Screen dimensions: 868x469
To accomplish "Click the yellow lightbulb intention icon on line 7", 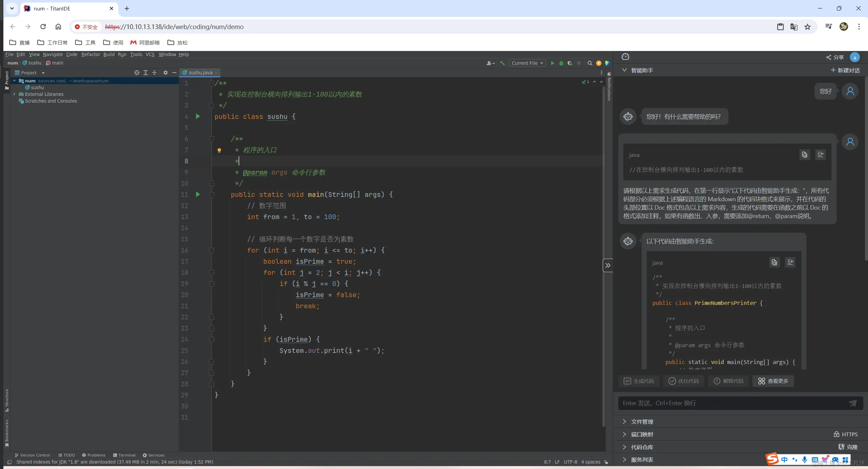I will click(219, 150).
